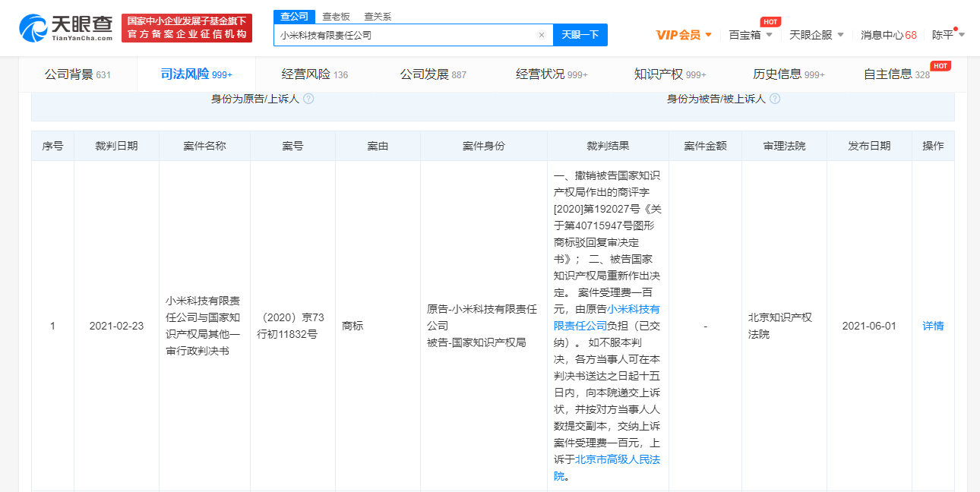Click the Tianyancha logo
Screen dimensions: 980x492
[66, 29]
